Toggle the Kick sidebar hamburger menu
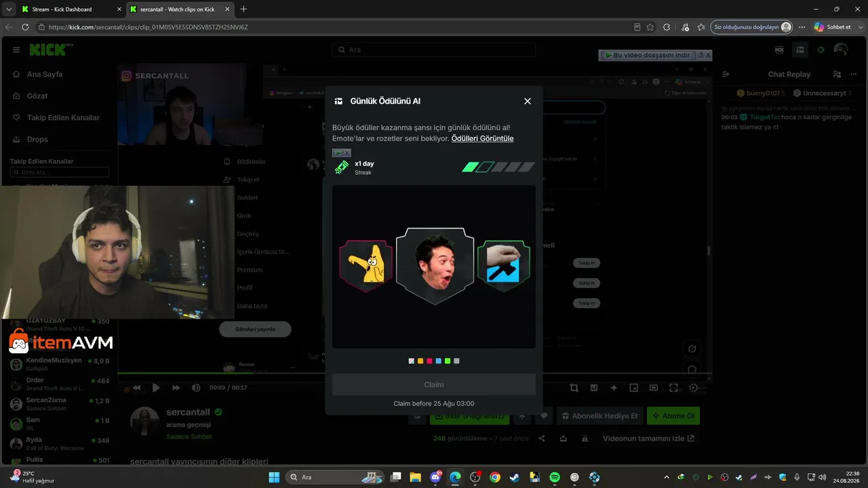This screenshot has width=868, height=488. [x=16, y=49]
